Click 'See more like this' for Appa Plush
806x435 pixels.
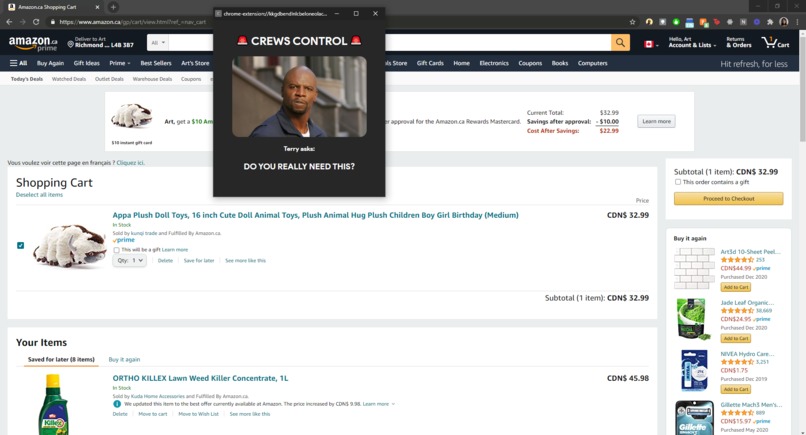245,261
